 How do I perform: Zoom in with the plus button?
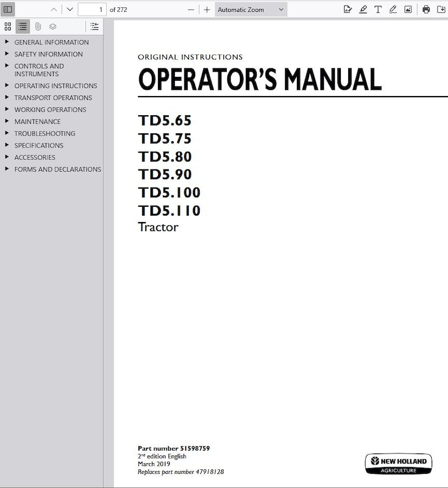(207, 10)
